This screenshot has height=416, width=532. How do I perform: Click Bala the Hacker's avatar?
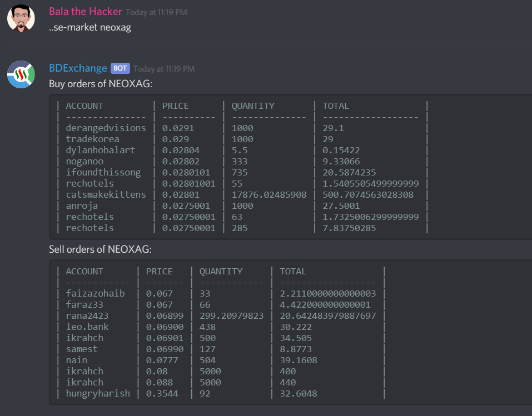click(x=21, y=18)
